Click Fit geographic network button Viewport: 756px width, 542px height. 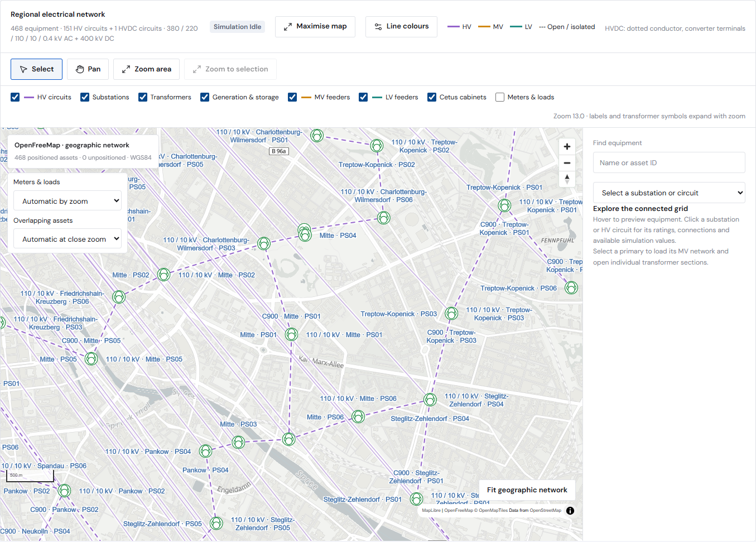tap(527, 490)
